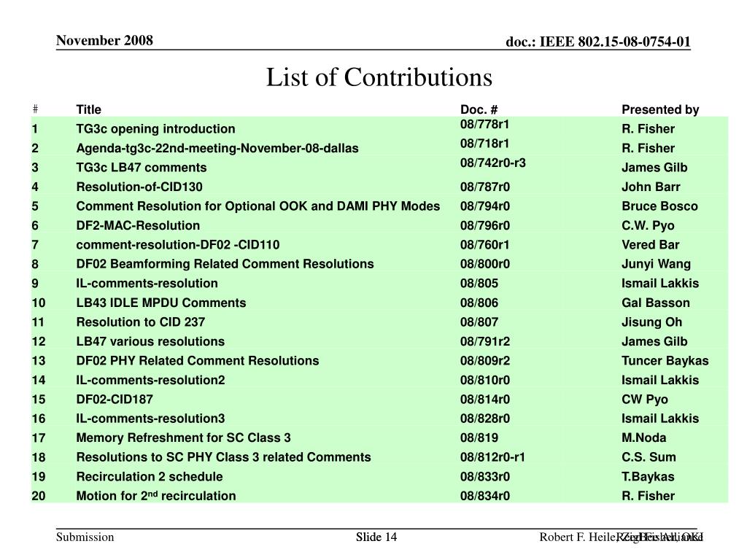Select 'Agenda-tg3c-22nd-meeting-November-08-dallas' title
Image resolution: width=747 pixels, height=560 pixels.
[x=217, y=148]
